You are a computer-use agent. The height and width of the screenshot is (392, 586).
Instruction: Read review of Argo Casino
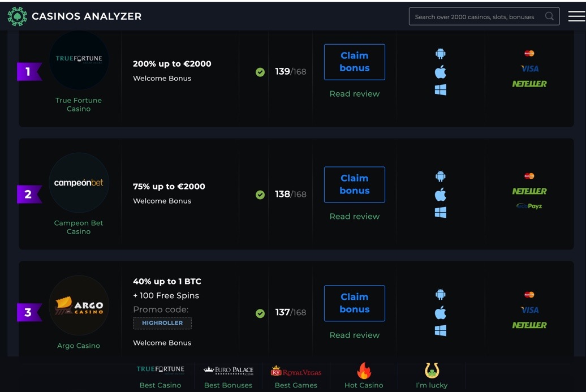point(354,335)
